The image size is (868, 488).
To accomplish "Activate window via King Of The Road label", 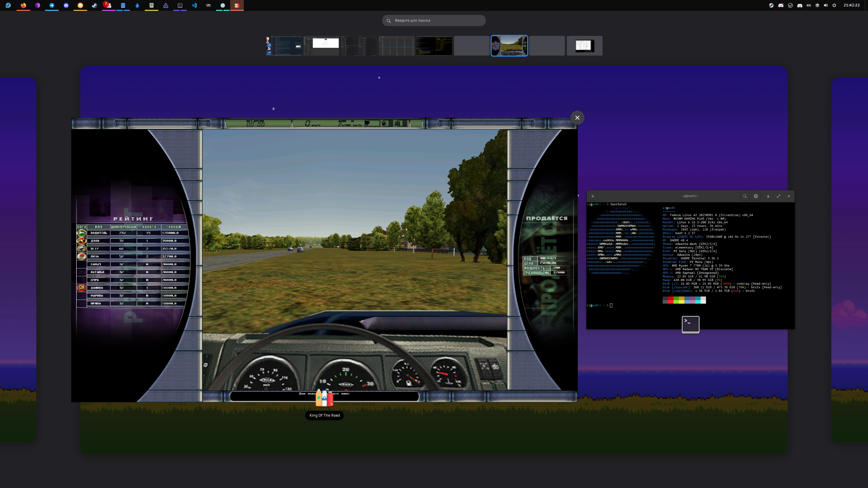I will click(324, 415).
